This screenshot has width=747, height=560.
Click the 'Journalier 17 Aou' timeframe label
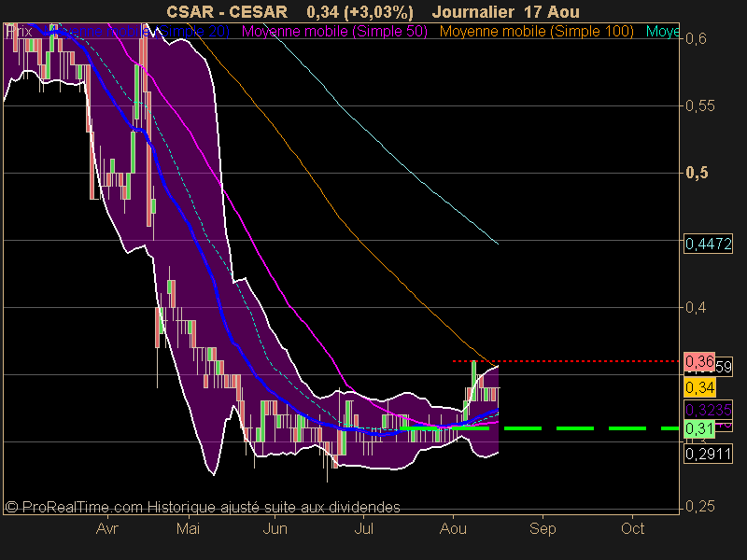pyautogui.click(x=505, y=11)
